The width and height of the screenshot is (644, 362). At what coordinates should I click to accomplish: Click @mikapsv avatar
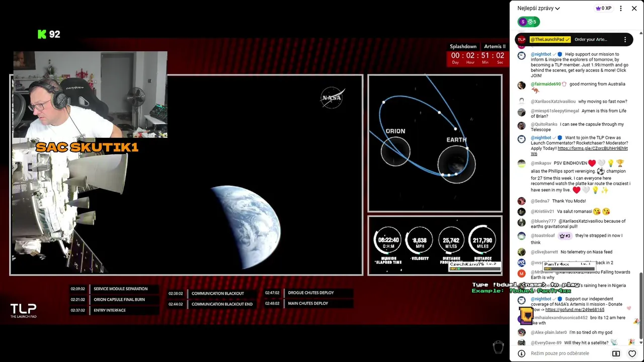pyautogui.click(x=521, y=163)
